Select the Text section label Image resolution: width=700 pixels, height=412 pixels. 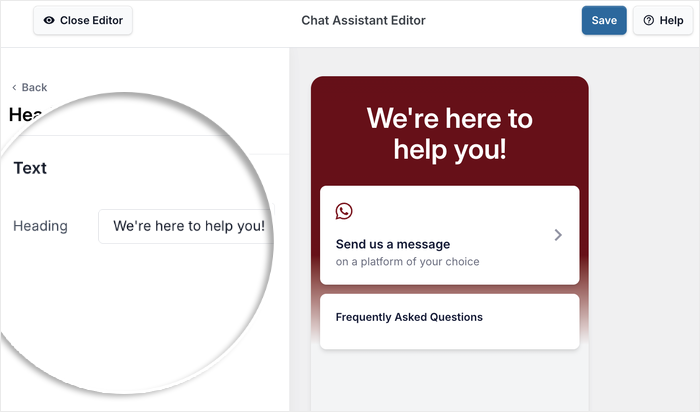click(30, 168)
